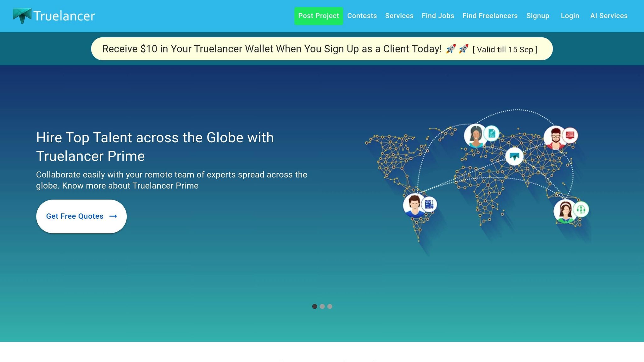Click the headset woman avatar near Australia

click(565, 211)
